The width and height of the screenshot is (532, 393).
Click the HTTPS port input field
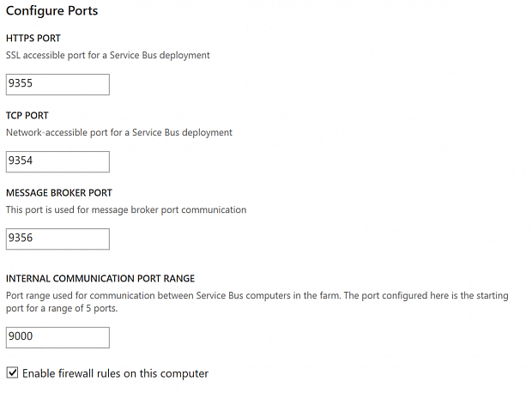point(57,85)
